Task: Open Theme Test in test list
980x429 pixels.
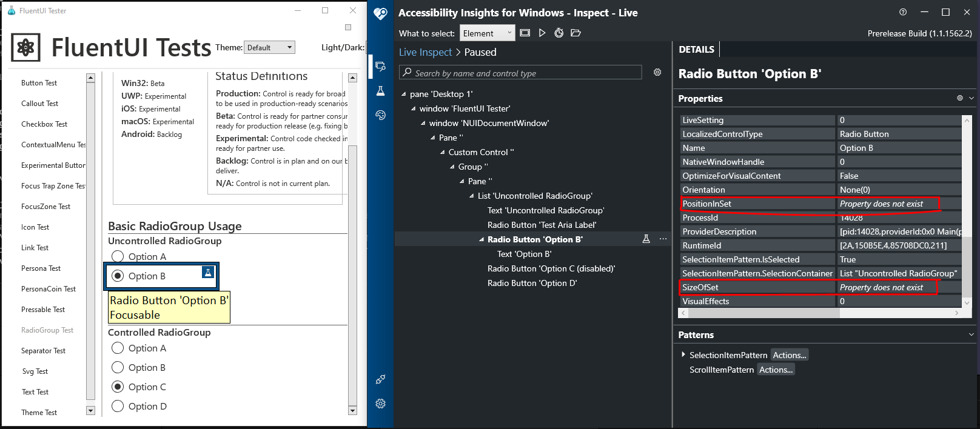Action: coord(39,413)
